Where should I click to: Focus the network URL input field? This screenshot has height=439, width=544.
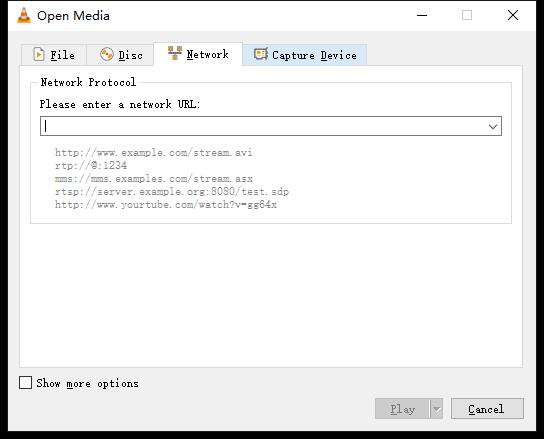coord(264,126)
